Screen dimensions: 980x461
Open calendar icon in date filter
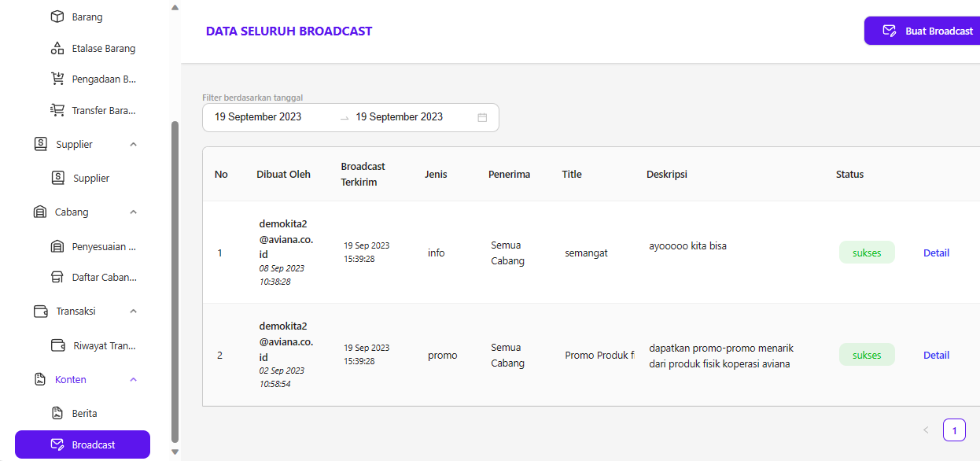482,117
